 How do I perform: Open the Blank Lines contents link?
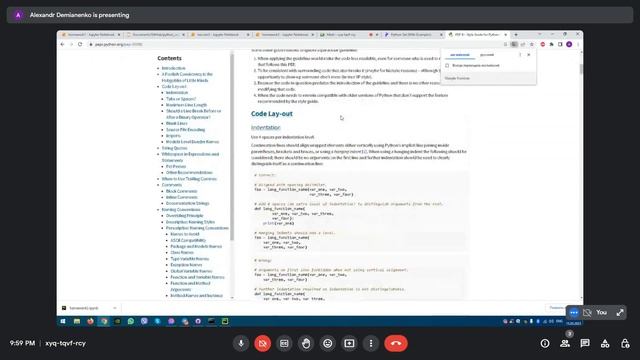pos(177,123)
